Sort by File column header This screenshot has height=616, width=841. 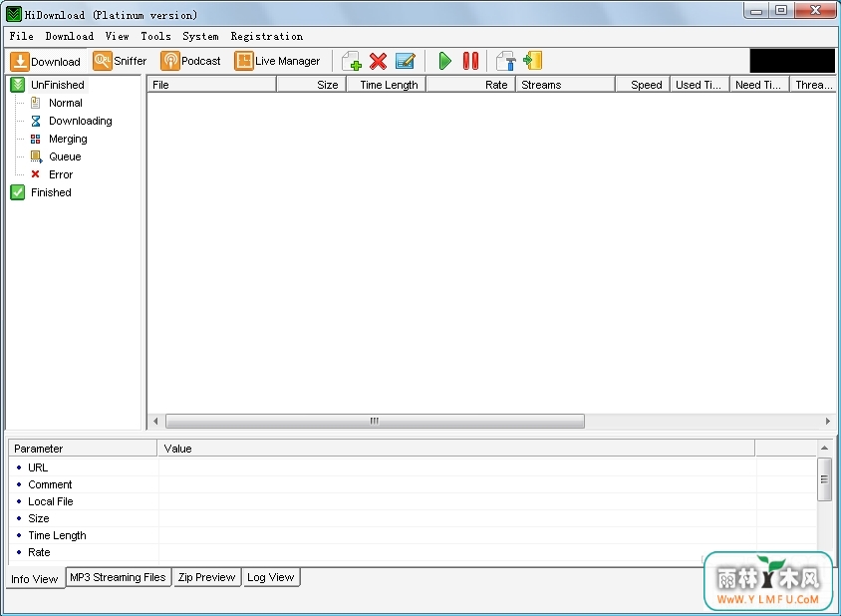pos(212,85)
